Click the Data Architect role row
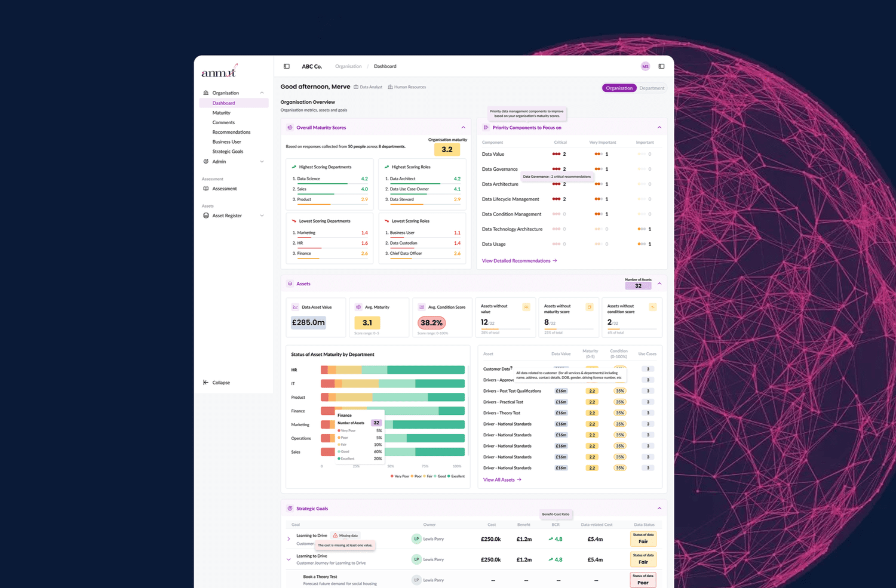Viewport: 896px width, 588px height. point(422,179)
